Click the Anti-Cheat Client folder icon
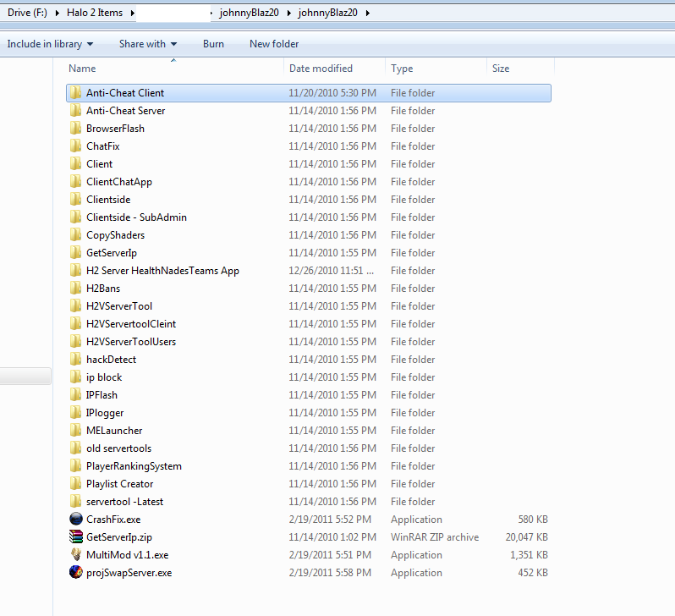Screen dimensions: 675x616 pyautogui.click(x=76, y=93)
